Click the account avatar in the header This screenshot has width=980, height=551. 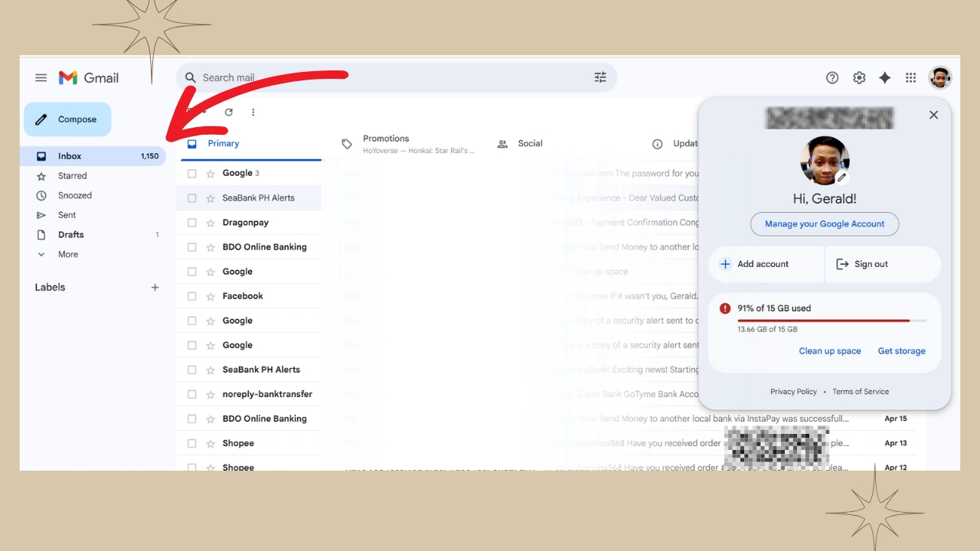(x=940, y=77)
